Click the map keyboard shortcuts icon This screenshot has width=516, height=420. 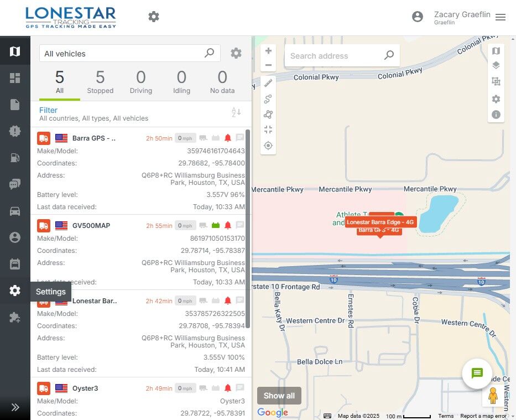click(327, 416)
